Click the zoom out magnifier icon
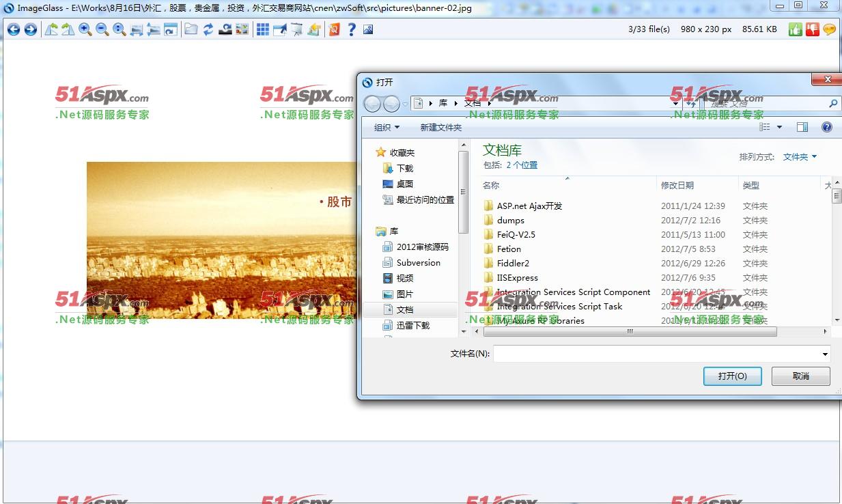The width and height of the screenshot is (842, 504). tap(102, 29)
